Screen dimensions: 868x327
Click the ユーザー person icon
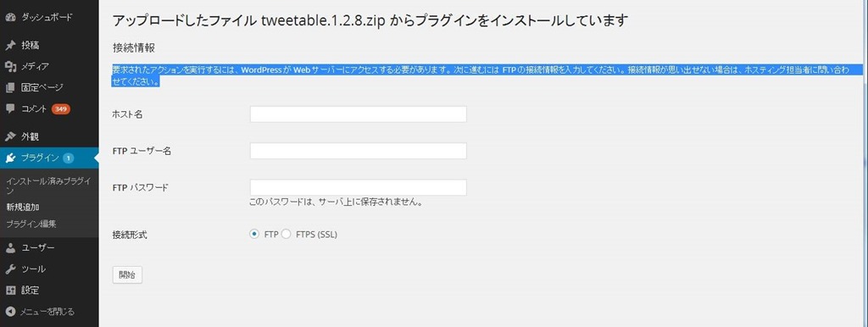[10, 248]
